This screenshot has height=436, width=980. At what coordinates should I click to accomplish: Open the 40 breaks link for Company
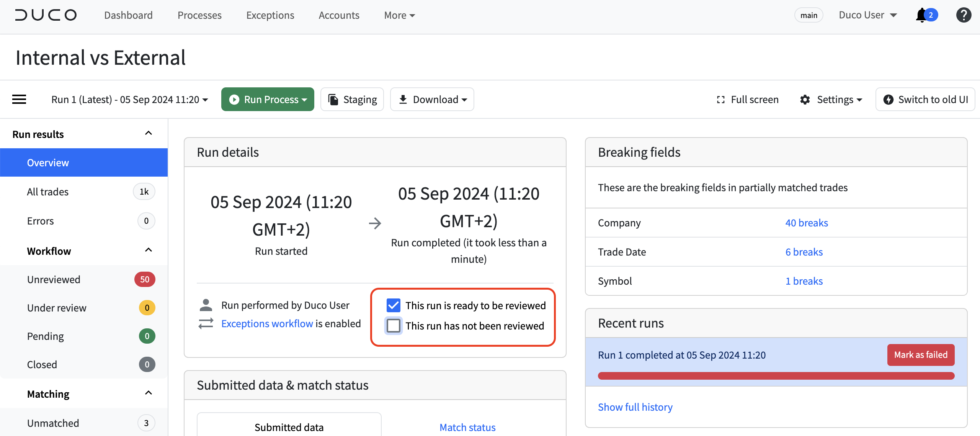807,223
